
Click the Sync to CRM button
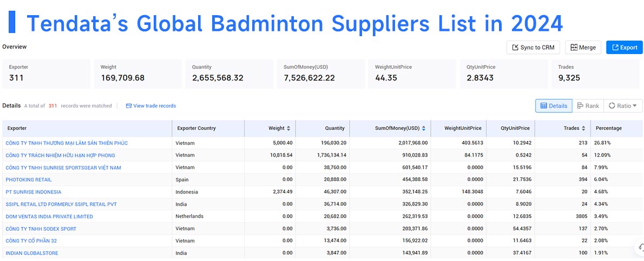(533, 48)
